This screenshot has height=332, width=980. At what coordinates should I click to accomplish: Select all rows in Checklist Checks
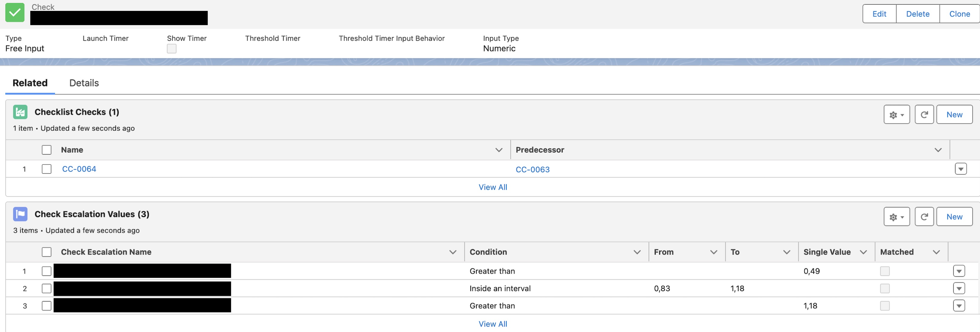47,150
